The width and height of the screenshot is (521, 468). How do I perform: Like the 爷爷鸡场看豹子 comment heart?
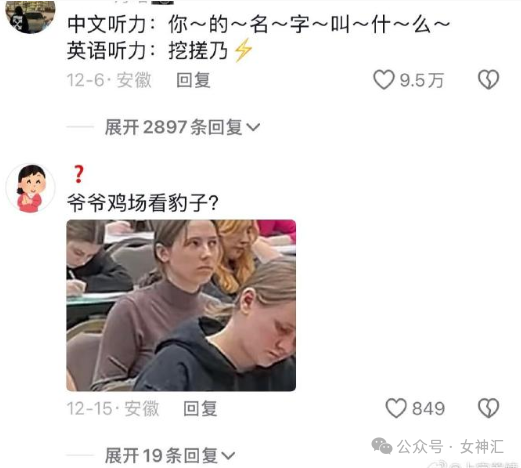(x=396, y=408)
